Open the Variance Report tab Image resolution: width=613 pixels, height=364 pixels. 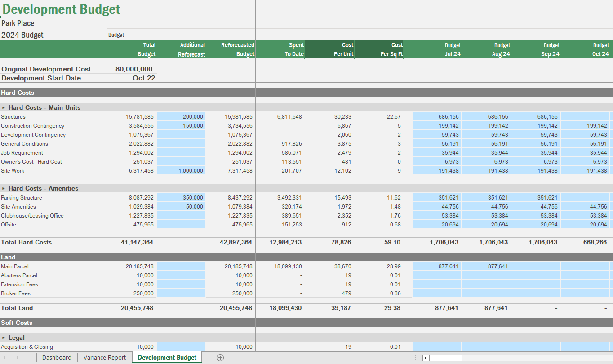(x=104, y=357)
